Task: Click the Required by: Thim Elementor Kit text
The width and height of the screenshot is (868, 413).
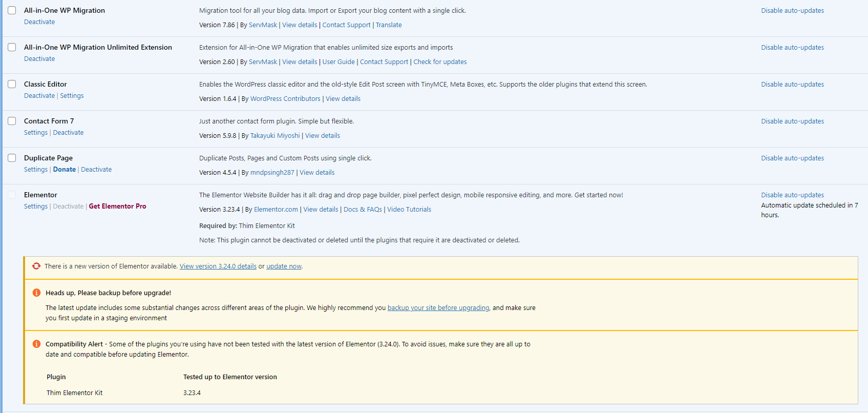Action: click(247, 226)
